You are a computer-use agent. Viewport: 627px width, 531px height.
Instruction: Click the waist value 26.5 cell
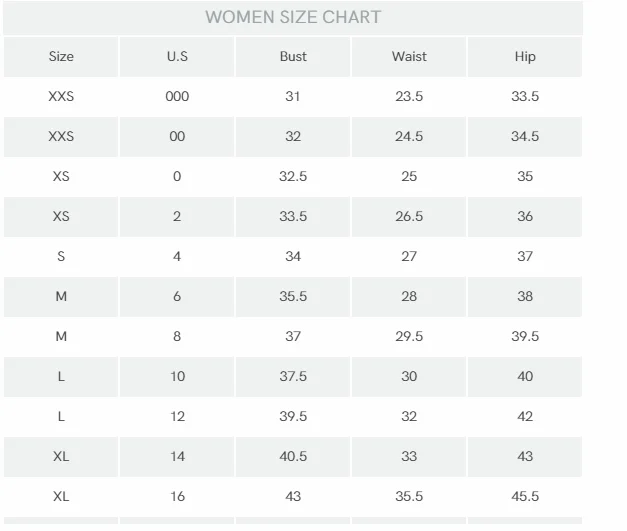(409, 217)
